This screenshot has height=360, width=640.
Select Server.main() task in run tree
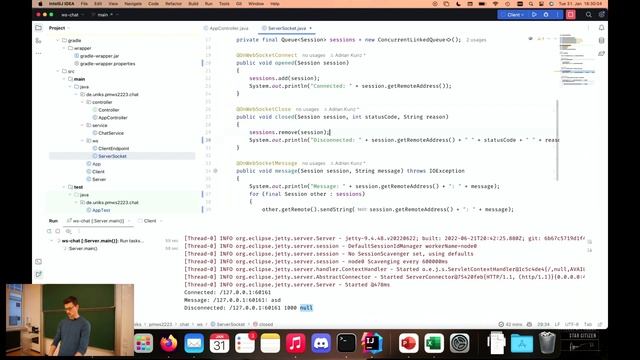pos(83,249)
